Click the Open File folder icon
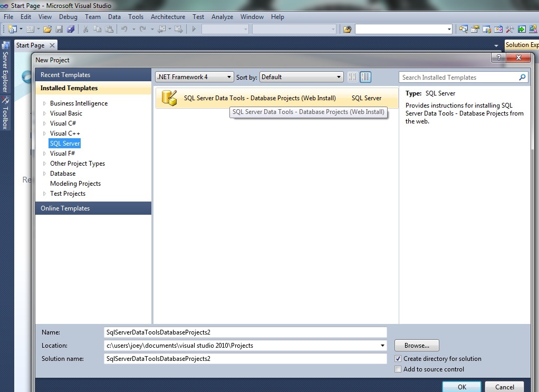The width and height of the screenshot is (539, 392). pyautogui.click(x=47, y=29)
